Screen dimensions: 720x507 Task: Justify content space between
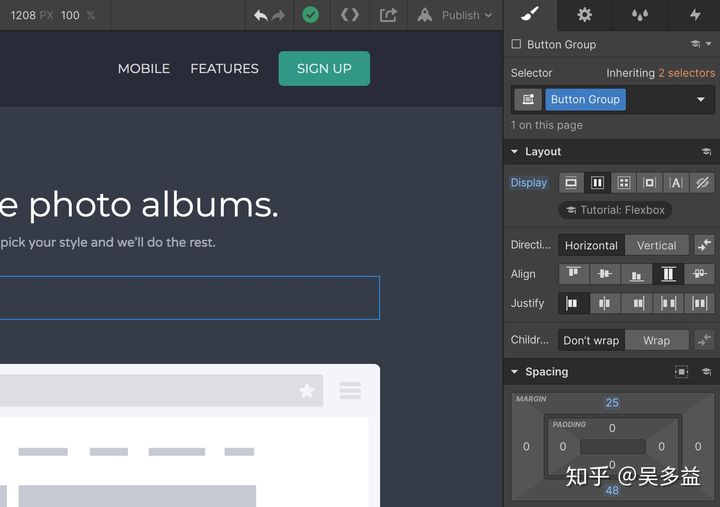pyautogui.click(x=668, y=303)
